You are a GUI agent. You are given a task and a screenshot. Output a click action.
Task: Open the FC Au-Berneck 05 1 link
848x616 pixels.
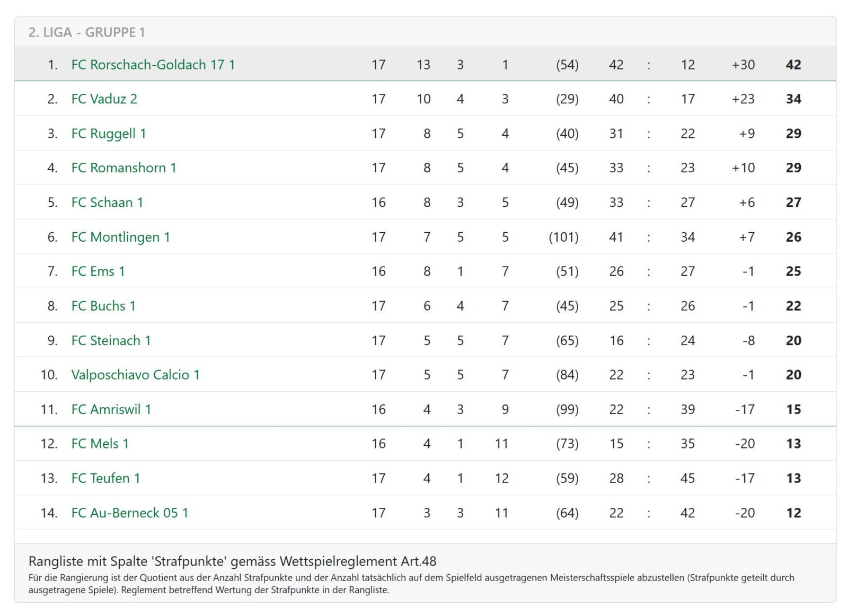point(129,513)
